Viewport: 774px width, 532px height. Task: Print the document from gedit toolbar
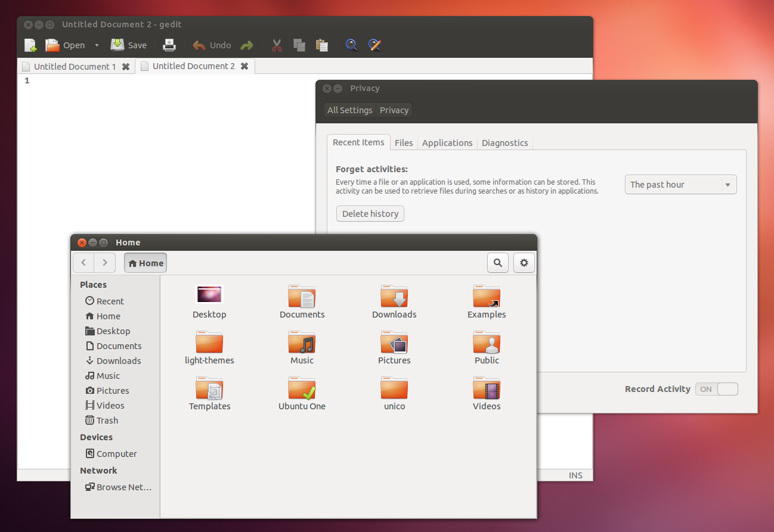169,45
